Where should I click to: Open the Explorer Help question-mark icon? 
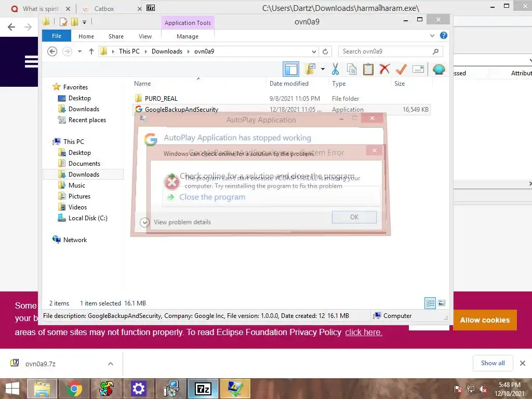pyautogui.click(x=444, y=36)
